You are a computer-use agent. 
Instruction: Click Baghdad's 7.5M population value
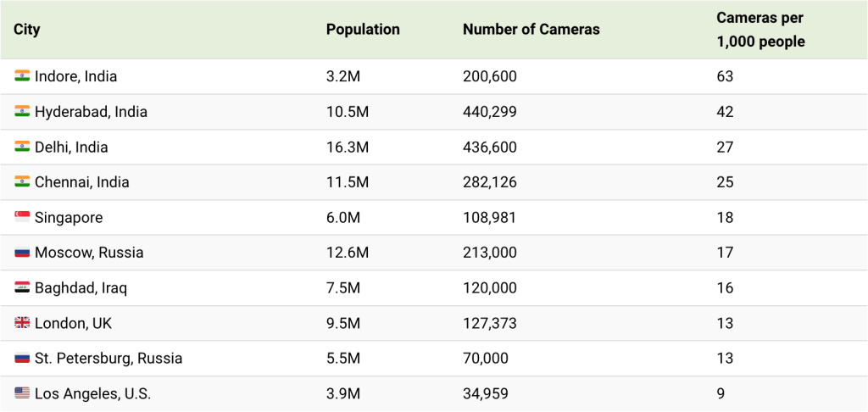(x=343, y=288)
